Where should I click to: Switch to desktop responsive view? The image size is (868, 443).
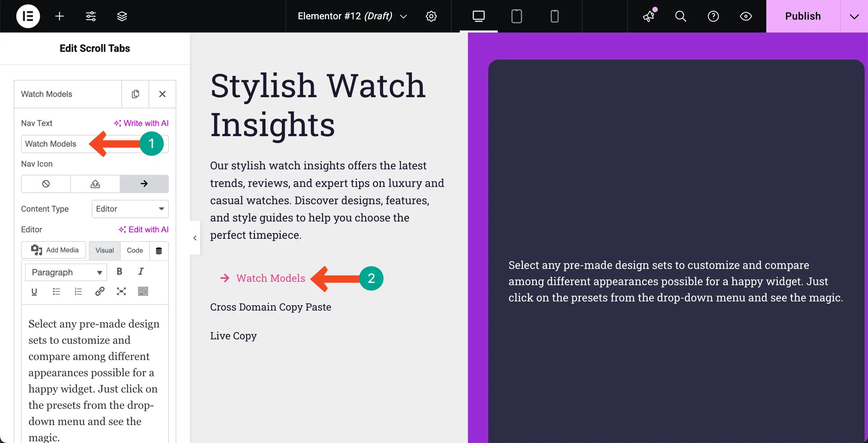pyautogui.click(x=478, y=16)
